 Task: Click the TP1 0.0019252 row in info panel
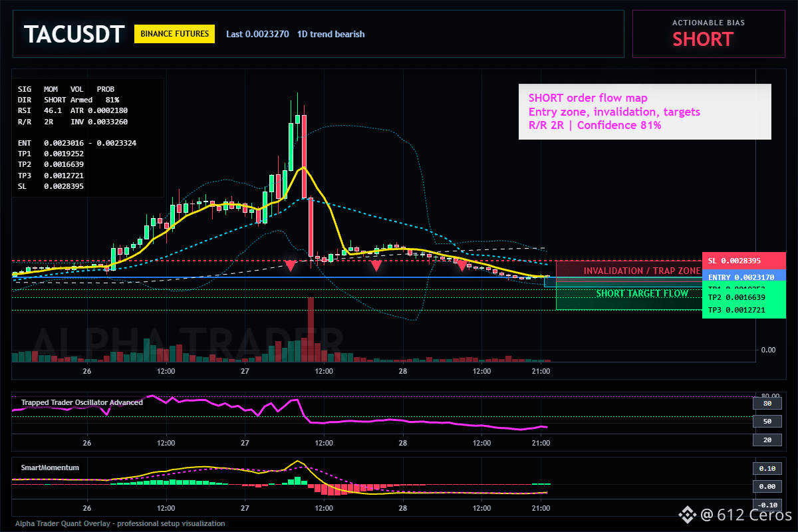click(x=51, y=154)
